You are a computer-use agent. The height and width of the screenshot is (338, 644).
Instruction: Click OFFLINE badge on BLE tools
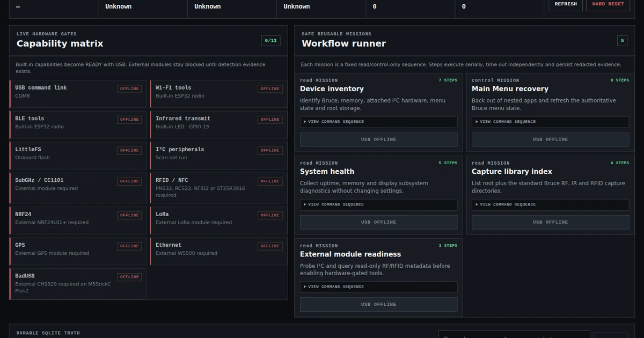coord(129,120)
